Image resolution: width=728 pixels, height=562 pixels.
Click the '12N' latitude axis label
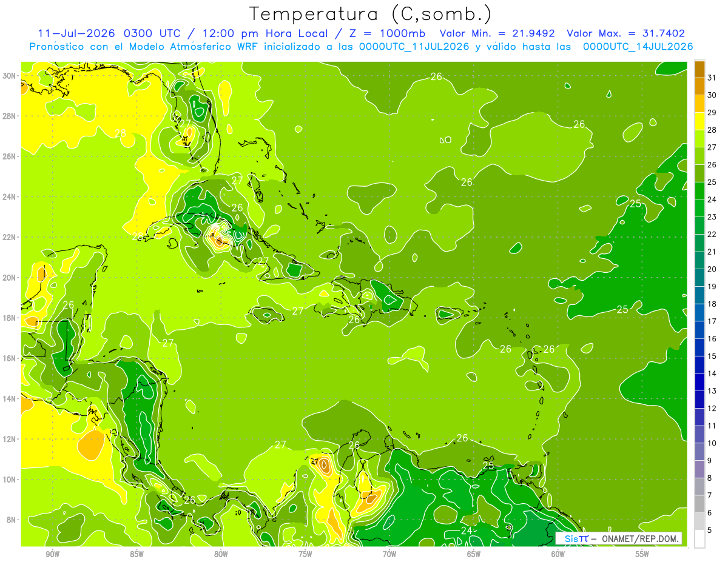point(10,439)
